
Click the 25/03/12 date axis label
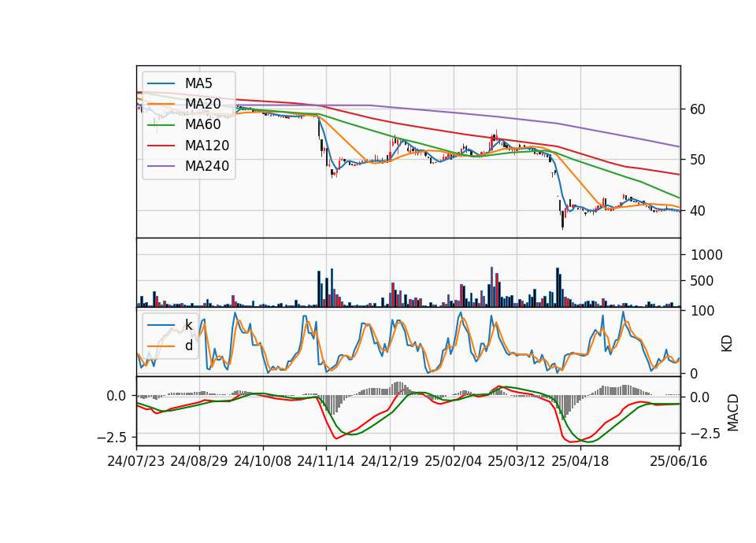[517, 461]
